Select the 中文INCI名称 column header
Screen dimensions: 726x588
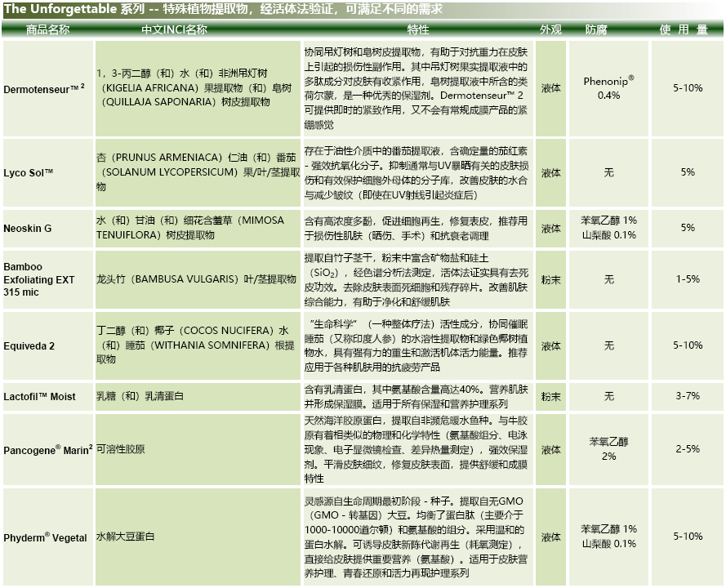pos(174,29)
